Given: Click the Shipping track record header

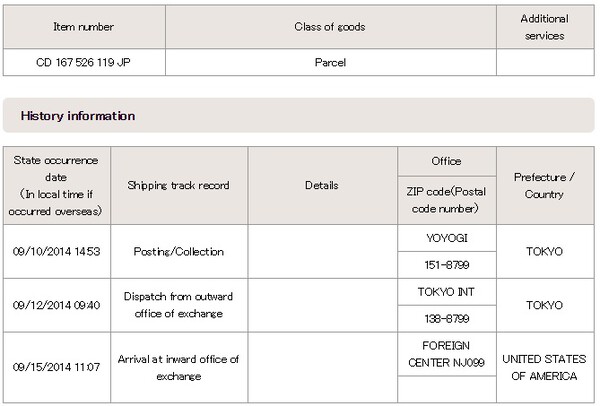Looking at the screenshot, I should point(179,185).
